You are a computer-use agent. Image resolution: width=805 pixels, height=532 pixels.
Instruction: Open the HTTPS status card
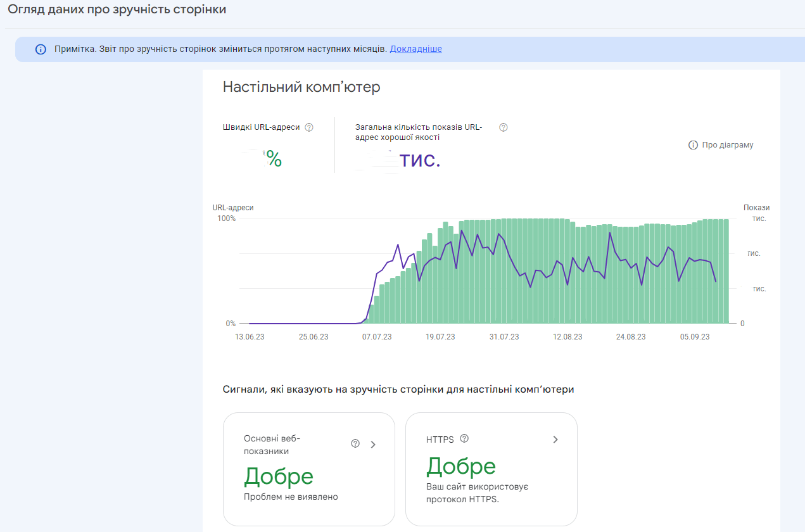[491, 469]
